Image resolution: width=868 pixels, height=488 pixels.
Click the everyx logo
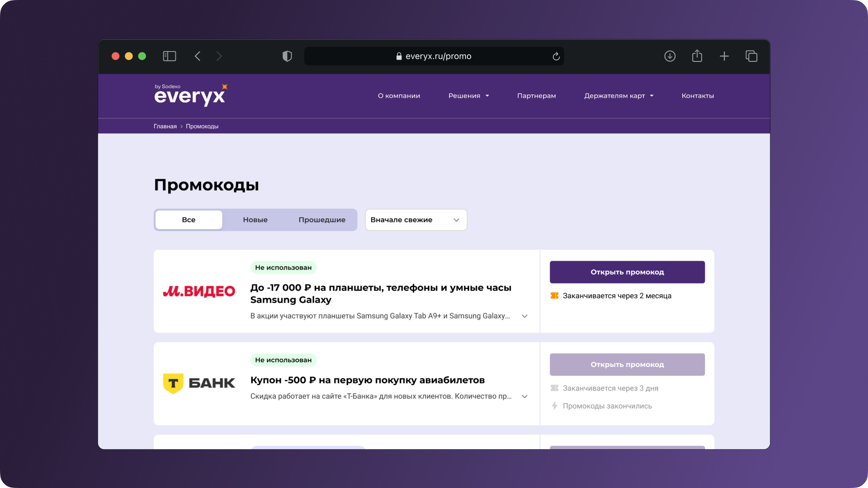coord(190,95)
